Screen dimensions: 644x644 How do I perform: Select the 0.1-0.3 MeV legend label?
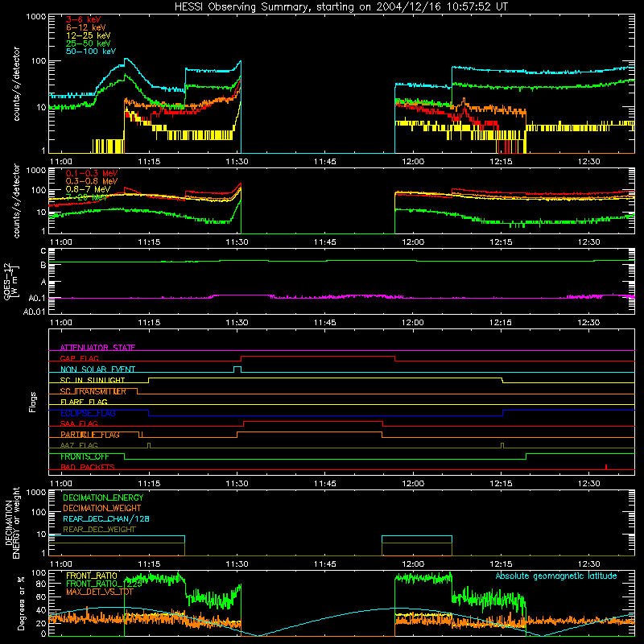[92, 173]
